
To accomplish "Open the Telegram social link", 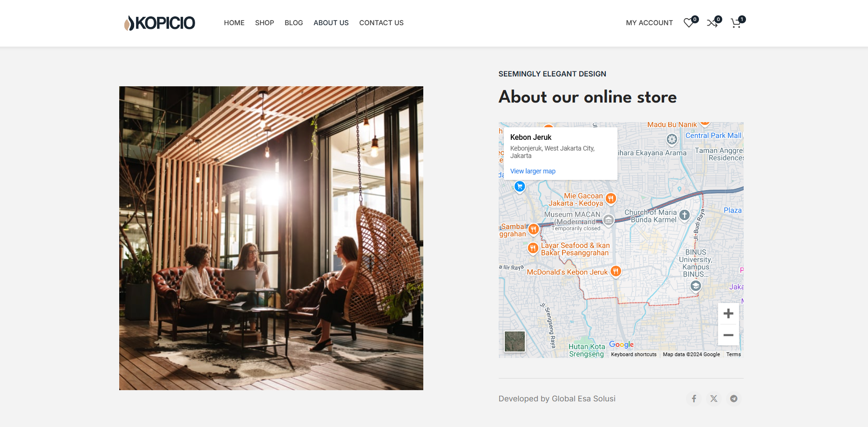I will [734, 399].
